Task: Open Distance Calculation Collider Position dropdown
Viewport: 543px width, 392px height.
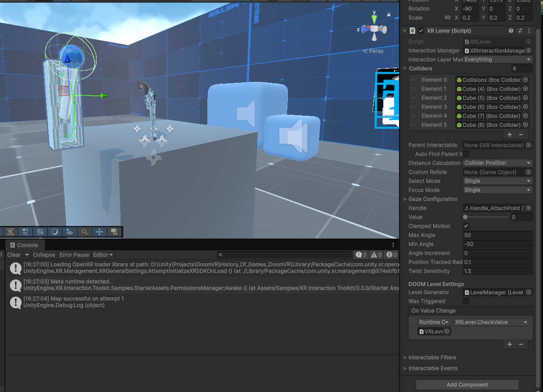Action: click(x=498, y=163)
